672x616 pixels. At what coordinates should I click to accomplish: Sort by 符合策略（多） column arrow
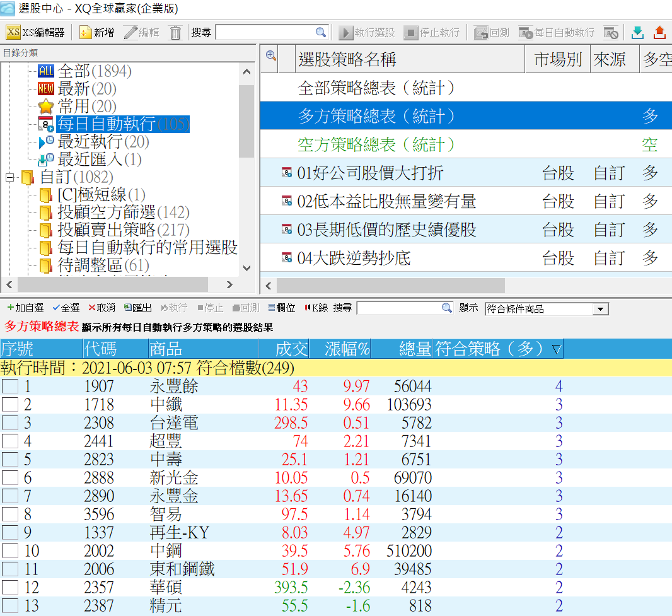pyautogui.click(x=556, y=349)
